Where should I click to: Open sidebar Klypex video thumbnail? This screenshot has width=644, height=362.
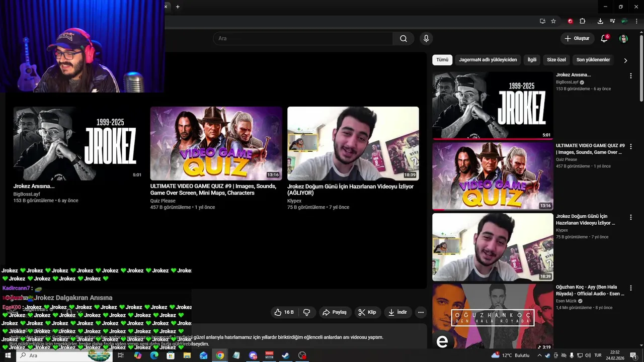[x=493, y=247]
